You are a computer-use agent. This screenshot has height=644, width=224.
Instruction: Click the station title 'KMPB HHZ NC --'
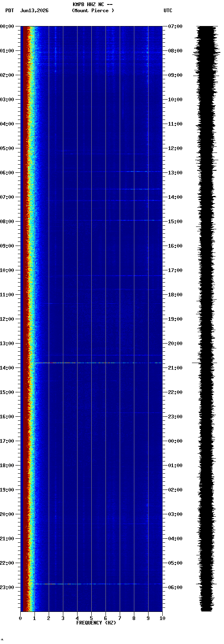(93, 4)
